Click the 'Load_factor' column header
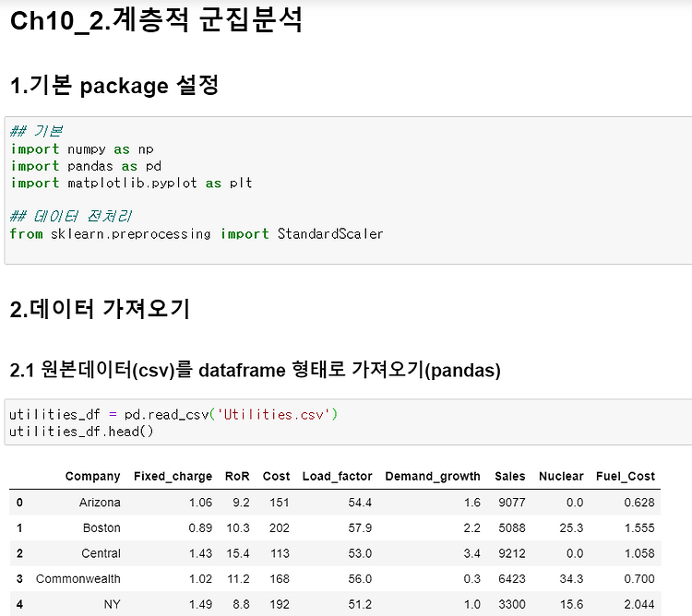The height and width of the screenshot is (616, 692). coord(337,476)
